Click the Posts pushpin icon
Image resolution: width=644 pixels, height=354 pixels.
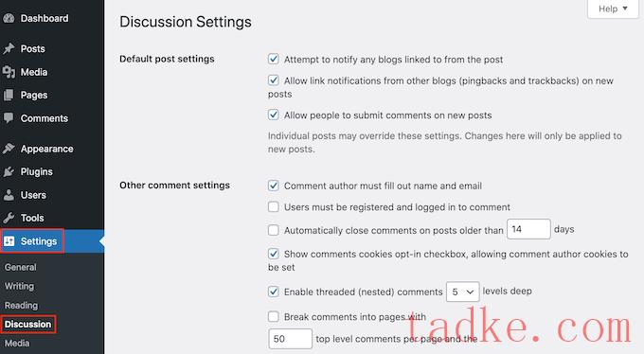coord(9,48)
